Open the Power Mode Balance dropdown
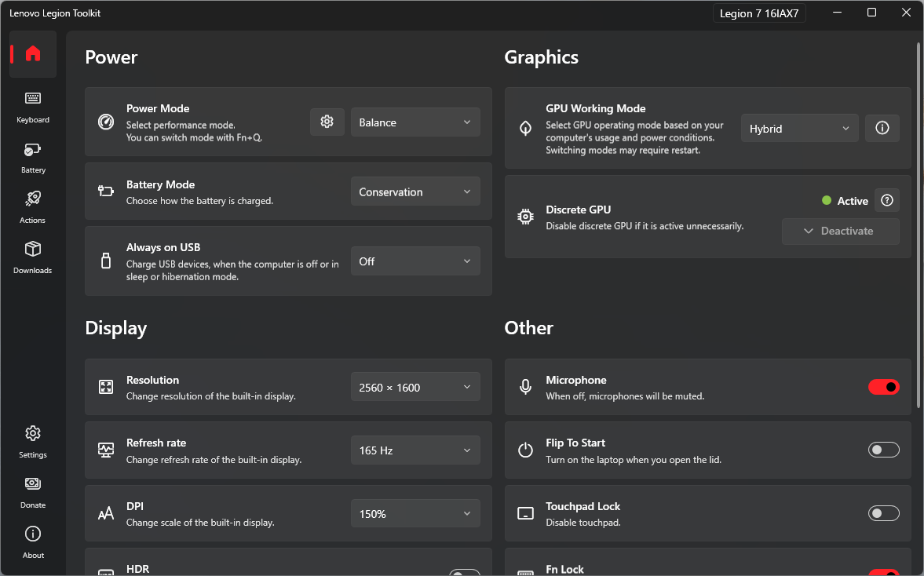This screenshot has width=924, height=576. 415,122
